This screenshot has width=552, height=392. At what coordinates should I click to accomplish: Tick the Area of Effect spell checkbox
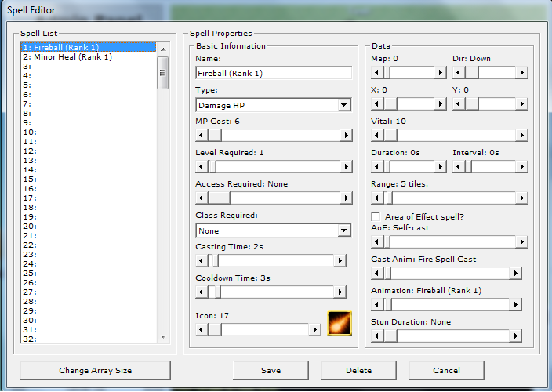[x=376, y=216]
